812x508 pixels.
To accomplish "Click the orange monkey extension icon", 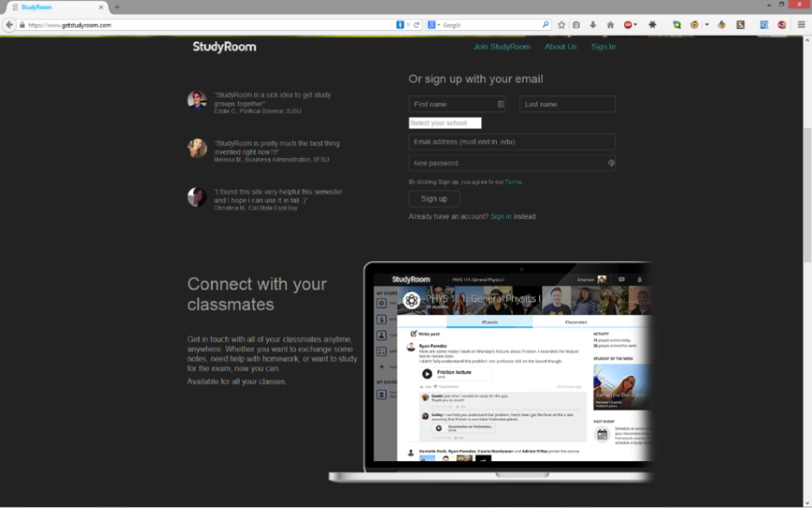I will point(695,25).
